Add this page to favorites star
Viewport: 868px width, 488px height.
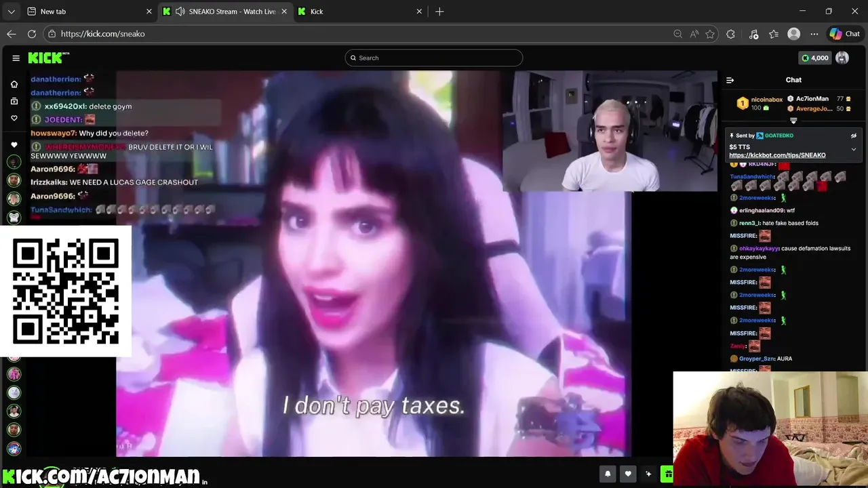click(710, 34)
